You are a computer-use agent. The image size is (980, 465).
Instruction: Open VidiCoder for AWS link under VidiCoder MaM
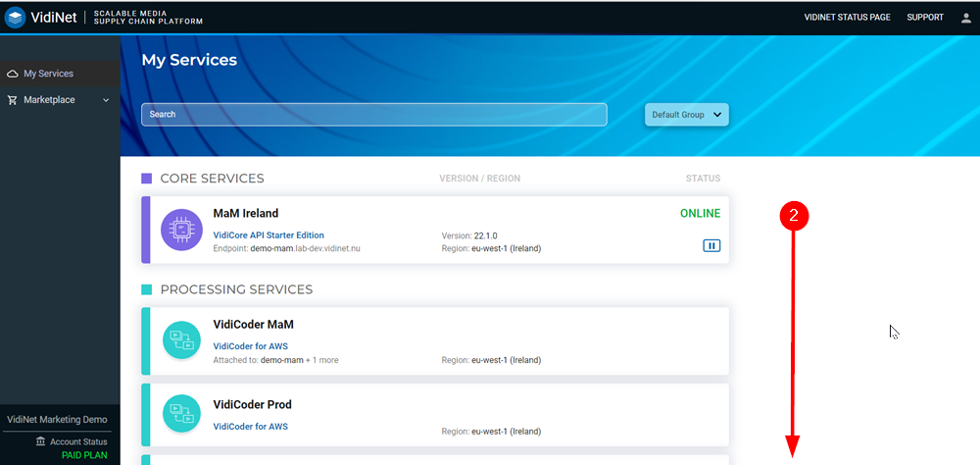coord(250,346)
